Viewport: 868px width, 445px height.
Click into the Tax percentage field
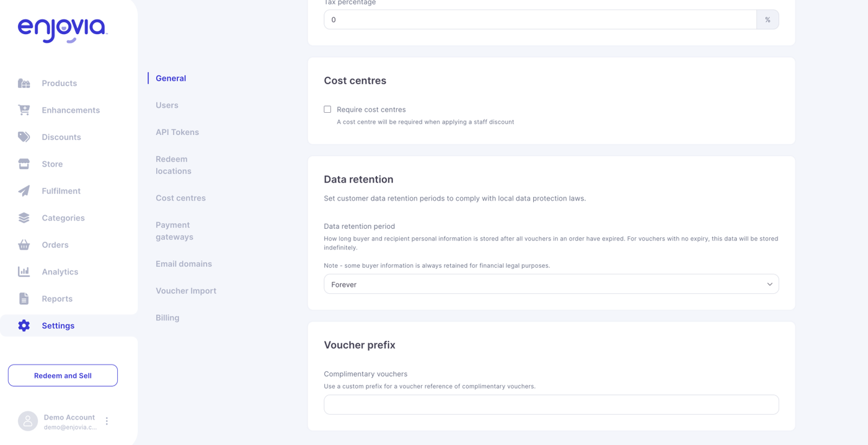[540, 20]
